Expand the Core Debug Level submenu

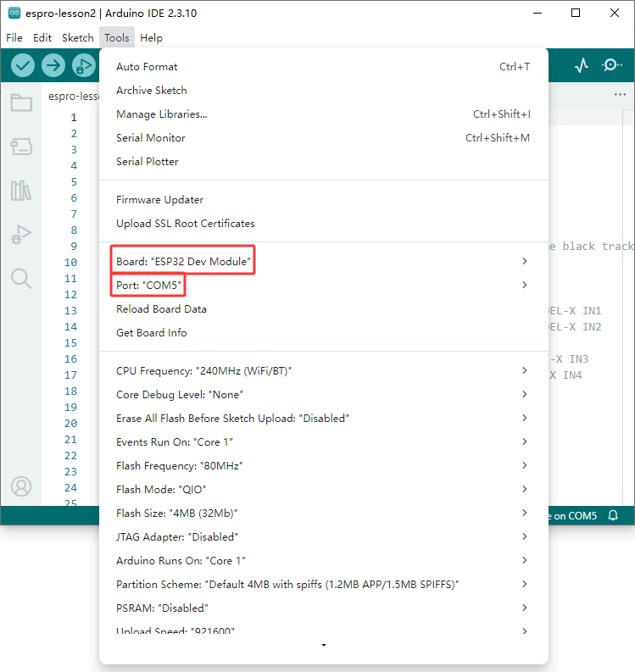[x=324, y=394]
